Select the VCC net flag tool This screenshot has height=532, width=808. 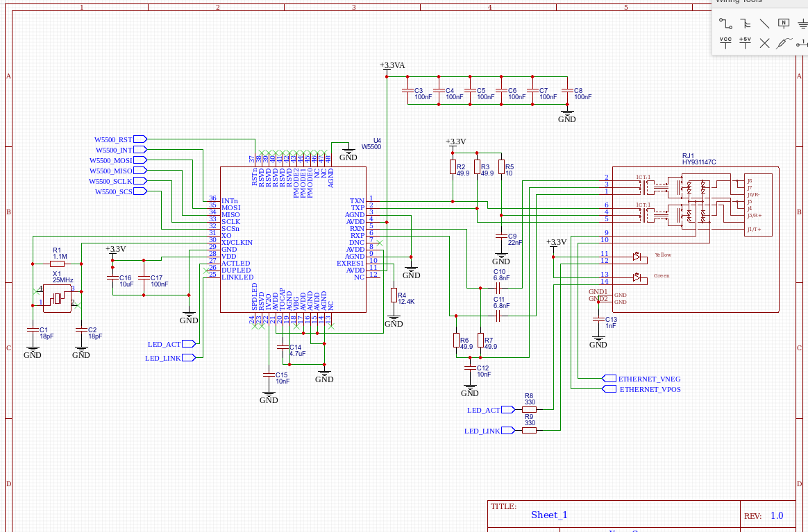pos(725,42)
